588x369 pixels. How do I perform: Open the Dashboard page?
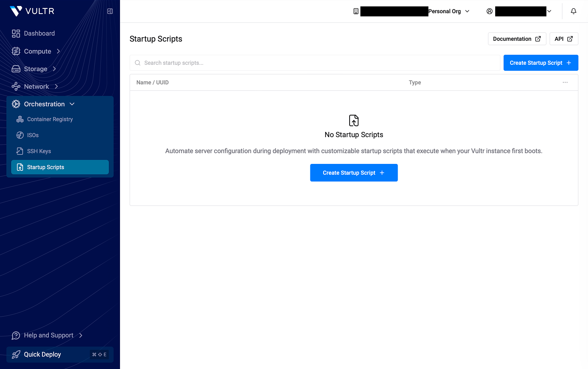click(39, 34)
